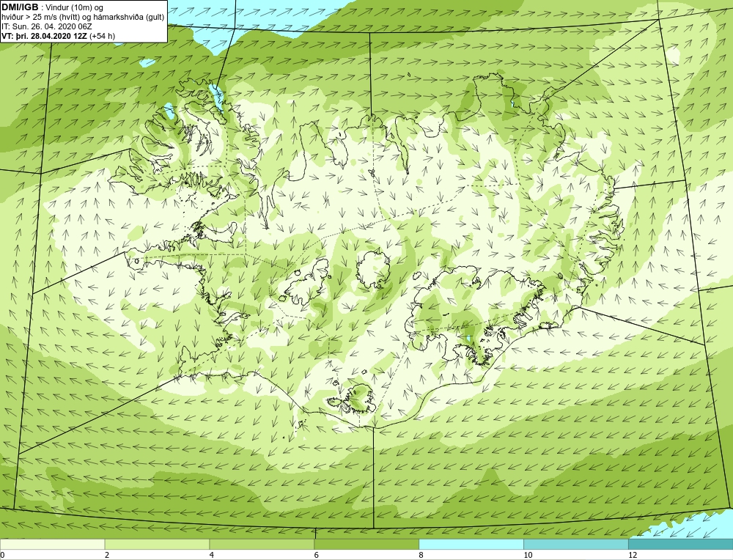Screen dimensions: 733x560
Task: Click the legend scale value '12'
Action: coord(633,555)
